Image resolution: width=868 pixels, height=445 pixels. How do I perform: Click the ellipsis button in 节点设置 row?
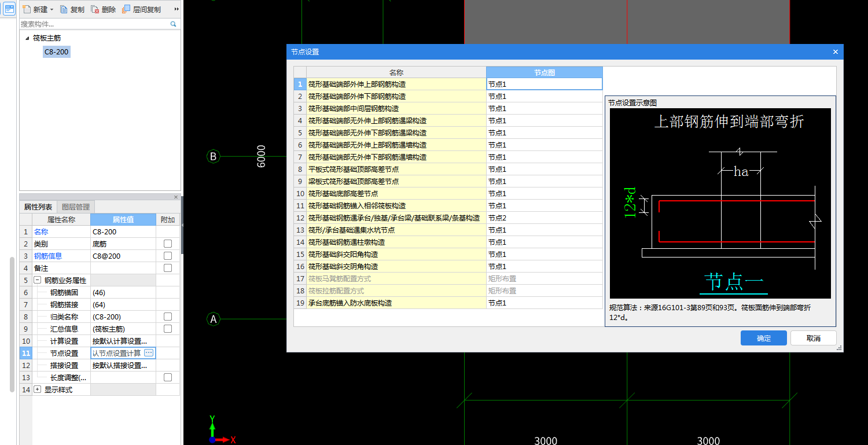[149, 353]
